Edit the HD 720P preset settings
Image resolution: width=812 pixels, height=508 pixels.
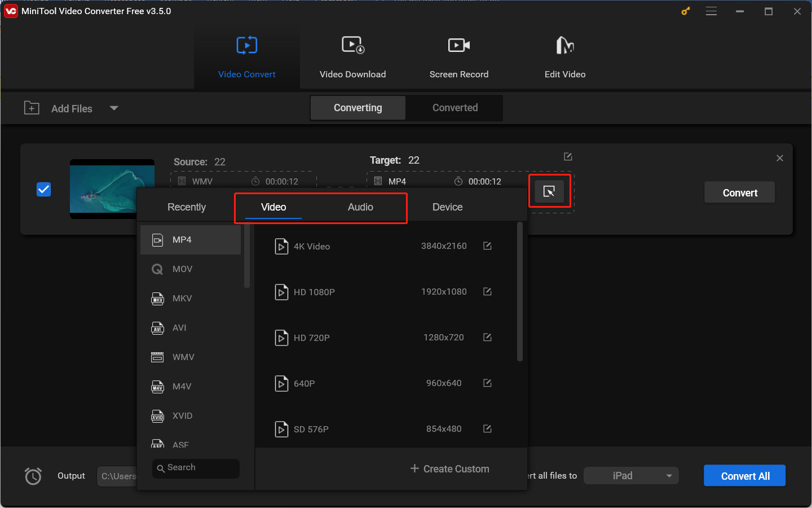click(487, 338)
